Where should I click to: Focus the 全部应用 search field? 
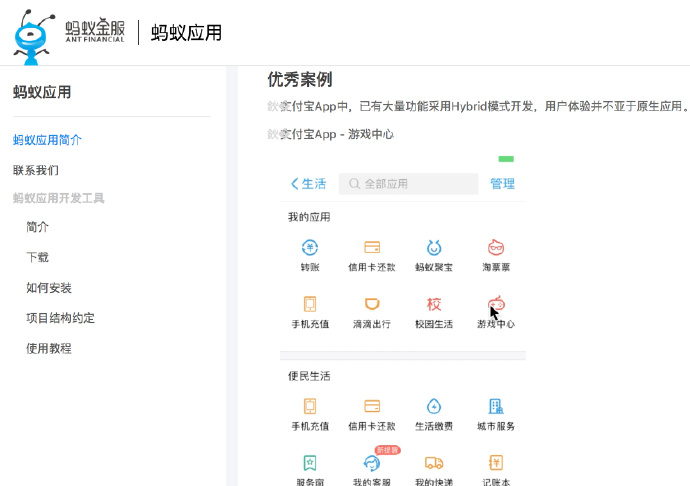point(408,184)
